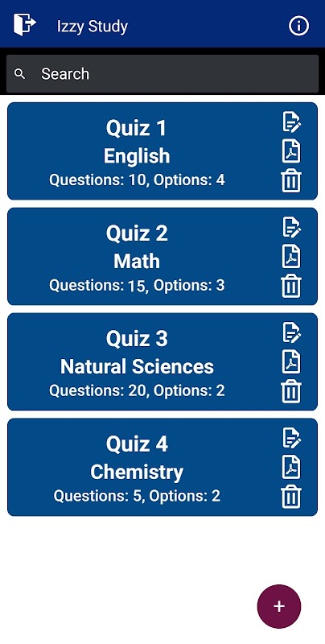Export Quiz 1 English as PDF

click(291, 151)
